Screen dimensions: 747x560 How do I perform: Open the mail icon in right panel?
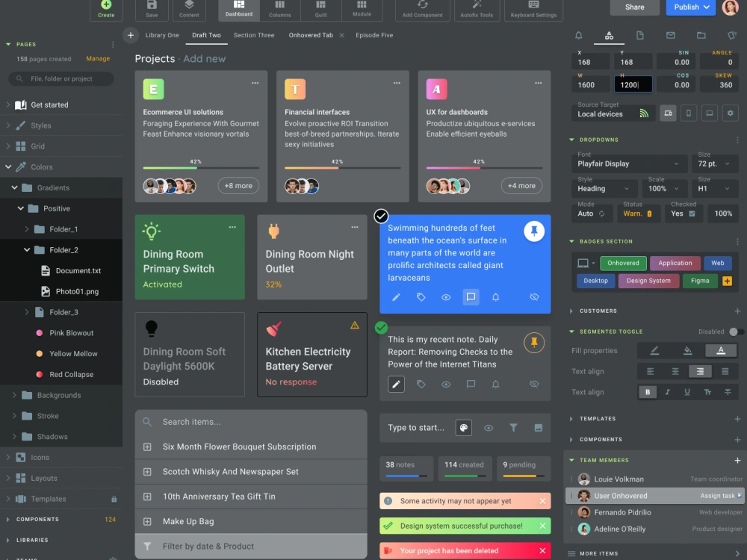tap(671, 35)
